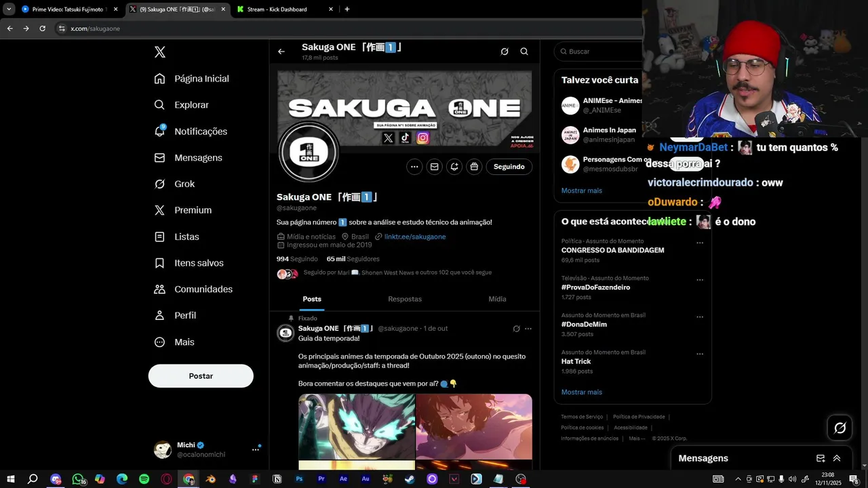This screenshot has height=488, width=868.
Task: Reload the page using browser refresh
Action: (42, 28)
